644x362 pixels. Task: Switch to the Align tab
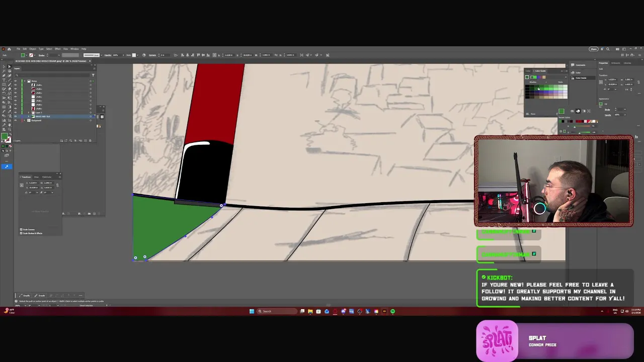36,177
